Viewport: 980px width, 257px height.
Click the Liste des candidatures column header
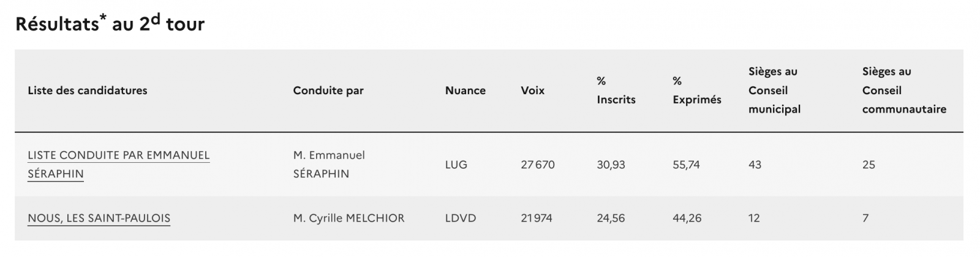pos(88,91)
